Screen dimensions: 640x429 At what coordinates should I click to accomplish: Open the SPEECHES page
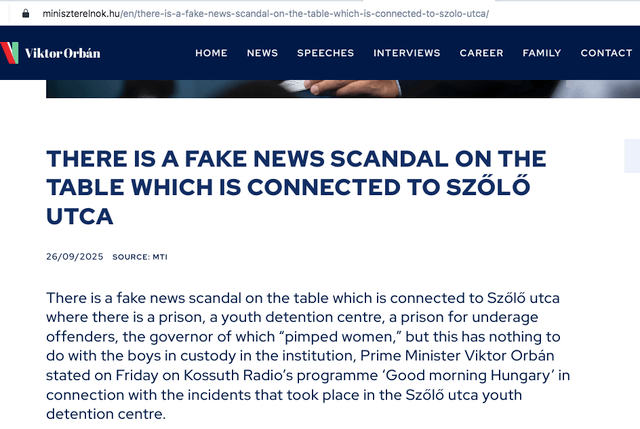click(x=325, y=53)
